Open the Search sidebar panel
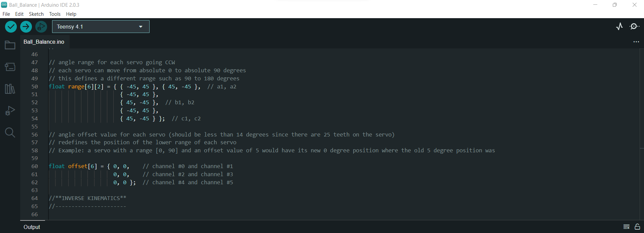 click(10, 133)
